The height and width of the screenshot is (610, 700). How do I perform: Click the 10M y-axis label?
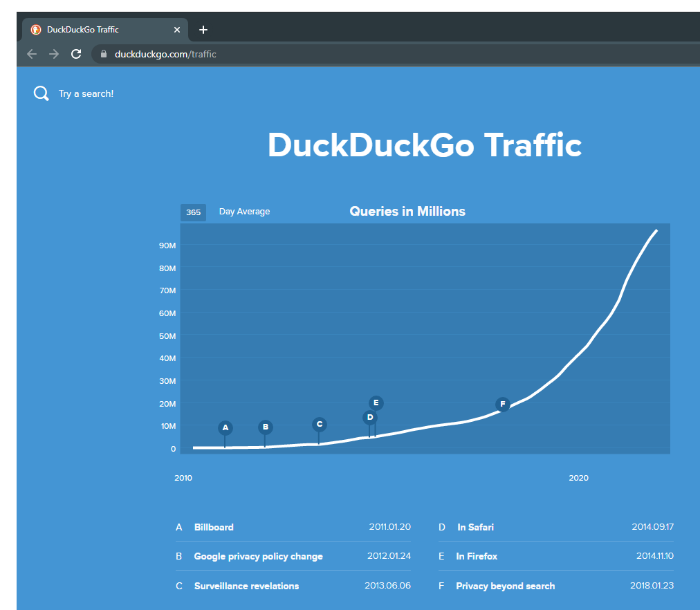168,426
